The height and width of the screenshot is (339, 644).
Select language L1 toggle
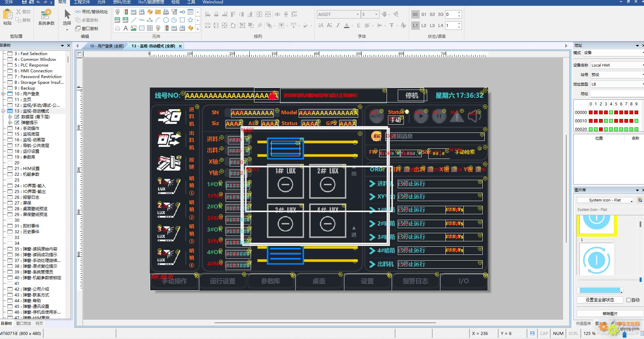click(415, 26)
